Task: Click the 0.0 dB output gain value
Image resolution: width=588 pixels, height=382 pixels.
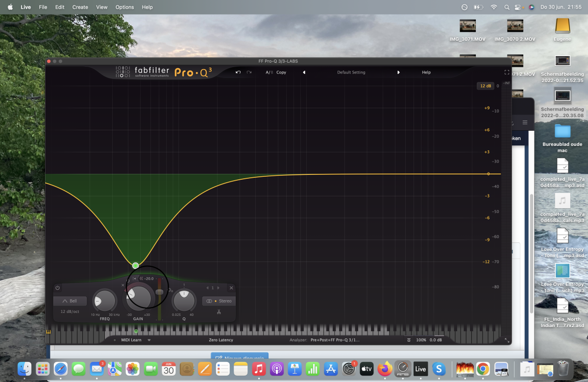Action: point(436,340)
